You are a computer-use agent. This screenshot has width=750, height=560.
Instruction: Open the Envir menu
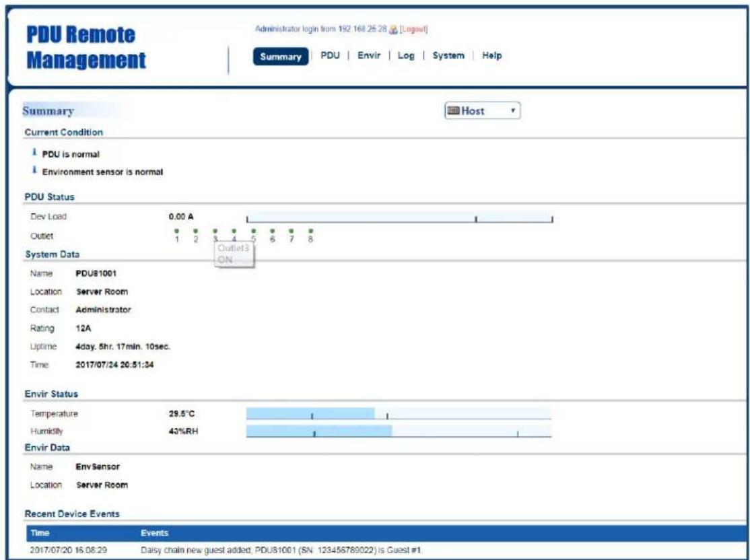[369, 55]
